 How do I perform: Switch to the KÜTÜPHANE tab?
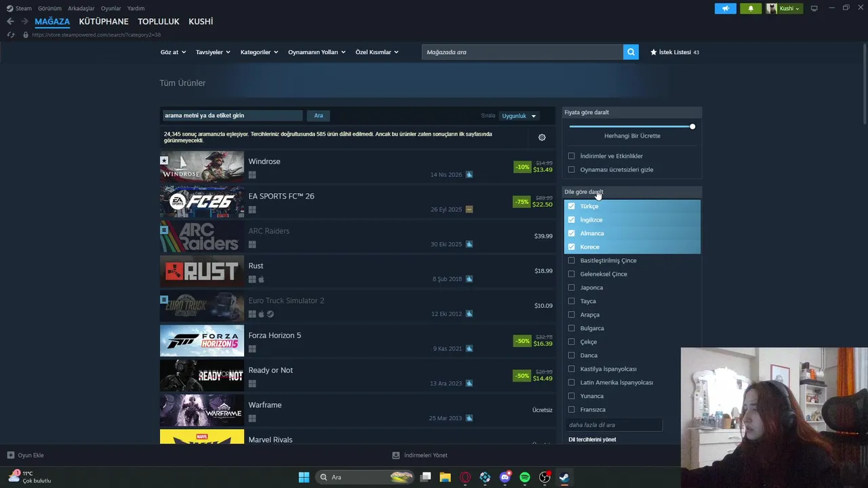point(104,22)
